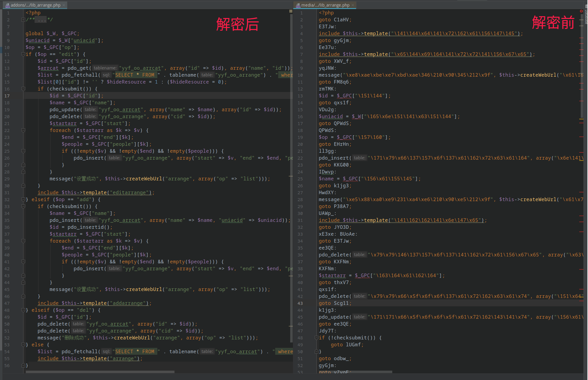This screenshot has height=380, width=588.
Task: Collapse the checksubmit block in the right editor
Action: [316, 338]
